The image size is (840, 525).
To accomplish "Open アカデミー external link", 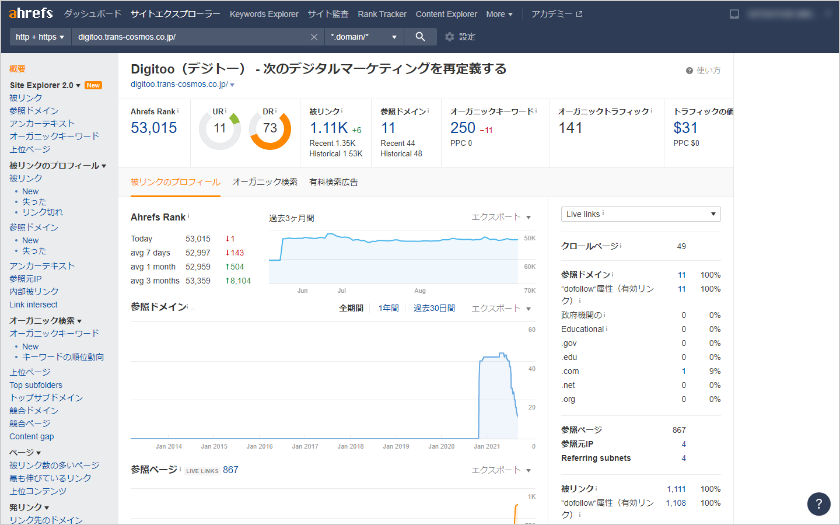I will 557,14.
